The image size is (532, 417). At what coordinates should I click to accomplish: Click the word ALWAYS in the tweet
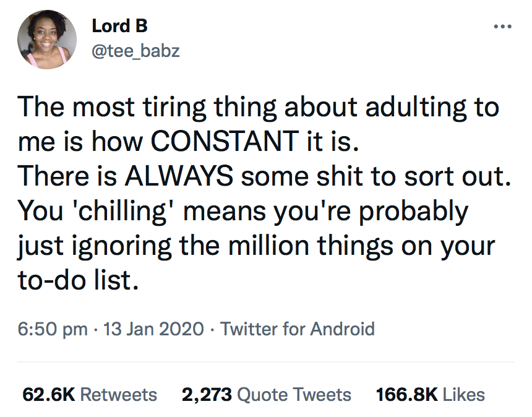point(180,176)
